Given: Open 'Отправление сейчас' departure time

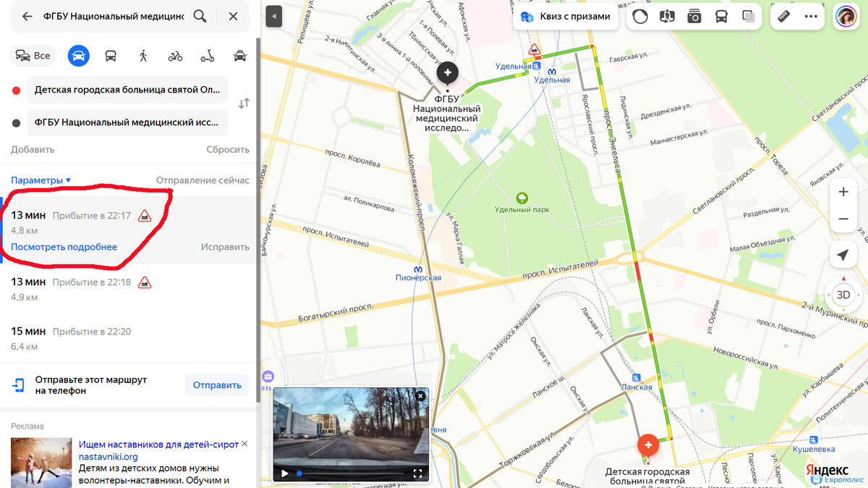Looking at the screenshot, I should coord(203,180).
